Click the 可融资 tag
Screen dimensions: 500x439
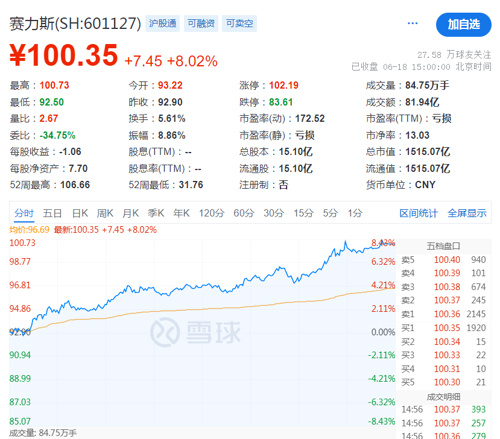[201, 23]
